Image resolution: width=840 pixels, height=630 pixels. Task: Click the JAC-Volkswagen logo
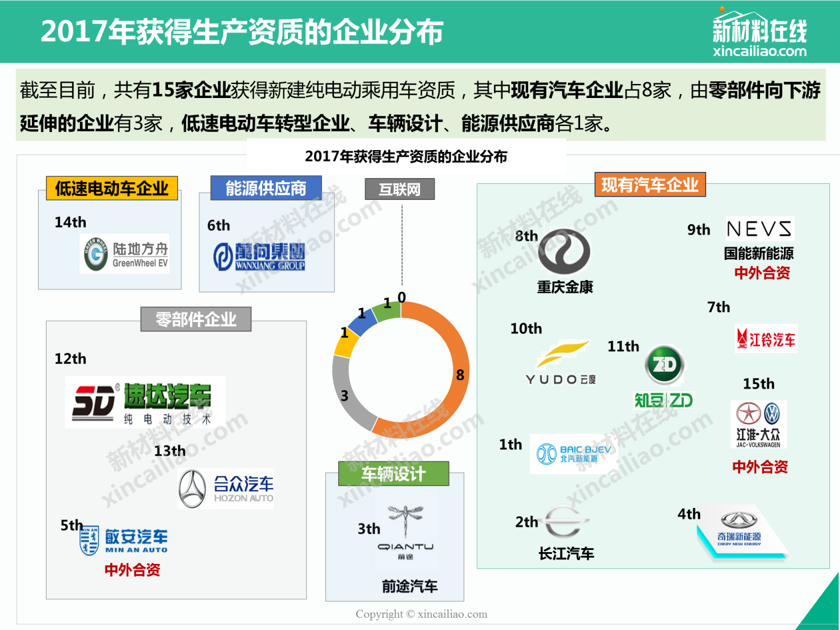759,424
